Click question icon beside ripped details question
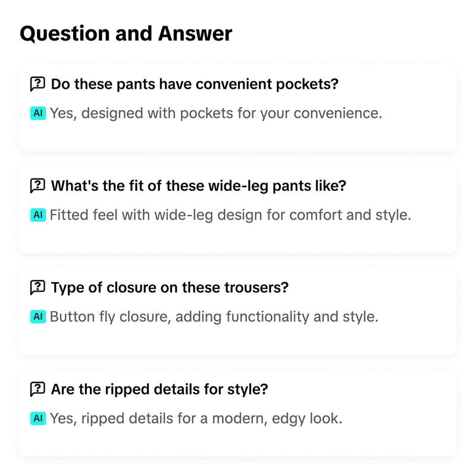476x476 pixels. [x=37, y=389]
